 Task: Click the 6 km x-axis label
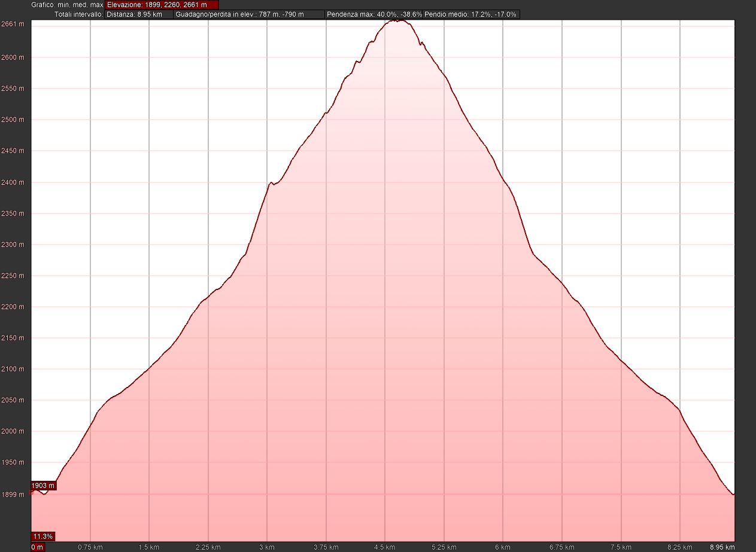tap(503, 547)
